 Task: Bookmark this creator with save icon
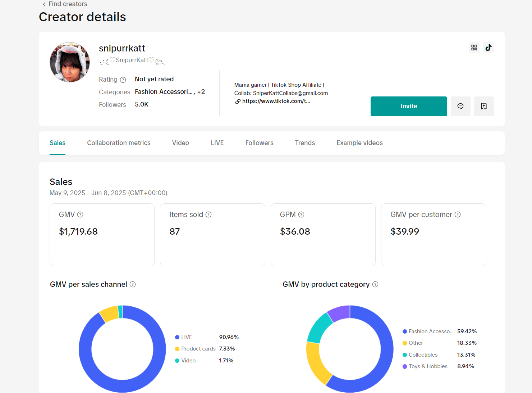tap(484, 106)
